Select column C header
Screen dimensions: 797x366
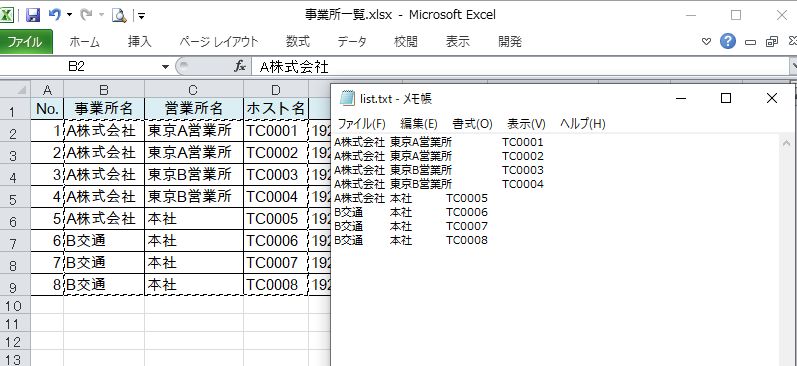click(x=194, y=89)
